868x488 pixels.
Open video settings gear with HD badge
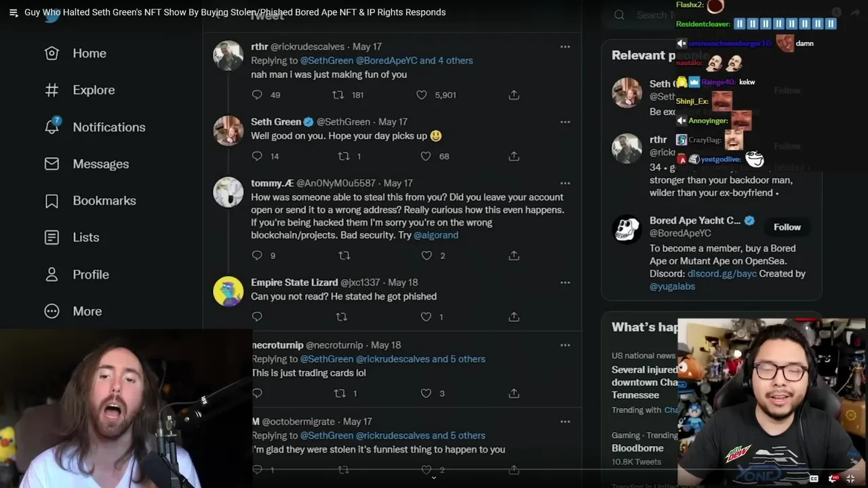pyautogui.click(x=833, y=479)
